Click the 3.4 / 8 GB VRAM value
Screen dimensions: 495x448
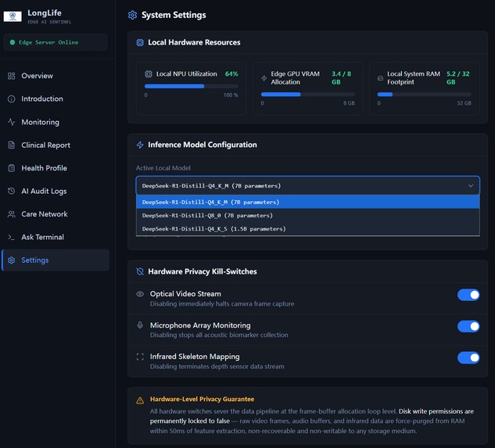341,78
